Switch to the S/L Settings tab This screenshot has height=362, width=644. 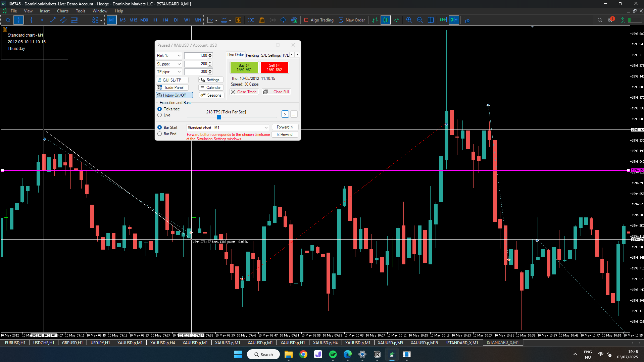[271, 55]
